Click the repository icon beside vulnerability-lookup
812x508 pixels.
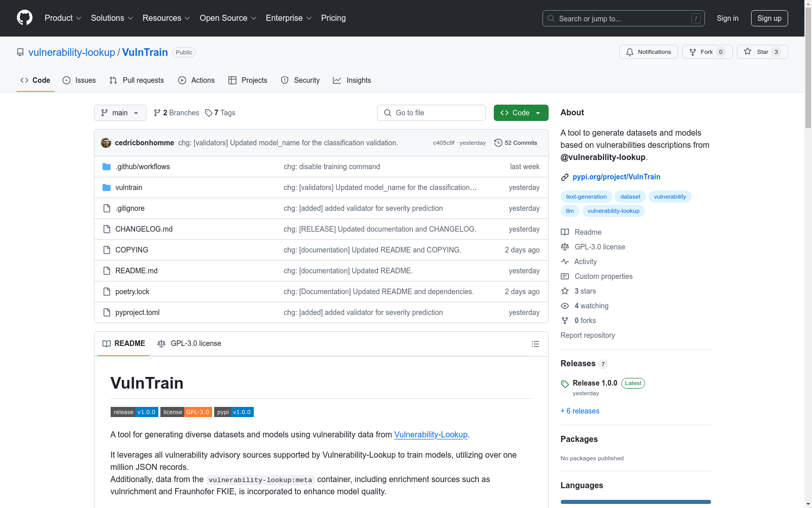(20, 52)
